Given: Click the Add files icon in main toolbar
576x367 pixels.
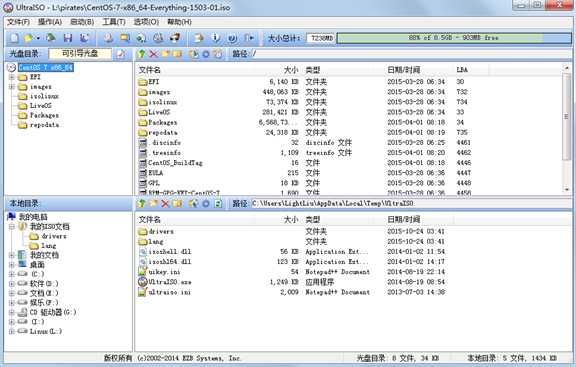Looking at the screenshot, I should [199, 38].
